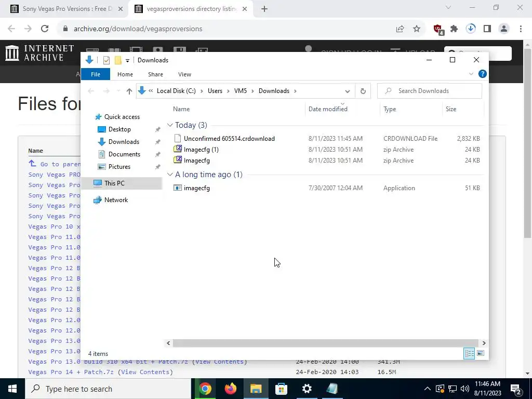Open uBlock Origin extension icon
Screen dimensions: 532x399
click(438, 30)
